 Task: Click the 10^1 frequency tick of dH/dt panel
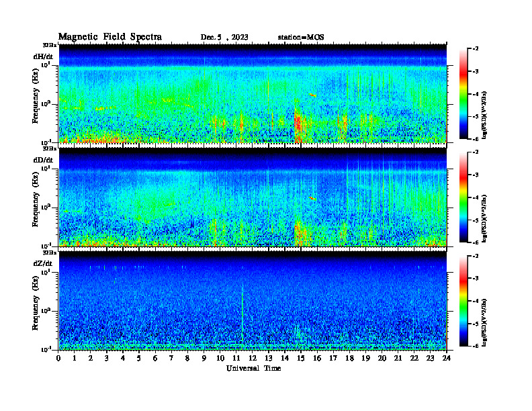46,65
